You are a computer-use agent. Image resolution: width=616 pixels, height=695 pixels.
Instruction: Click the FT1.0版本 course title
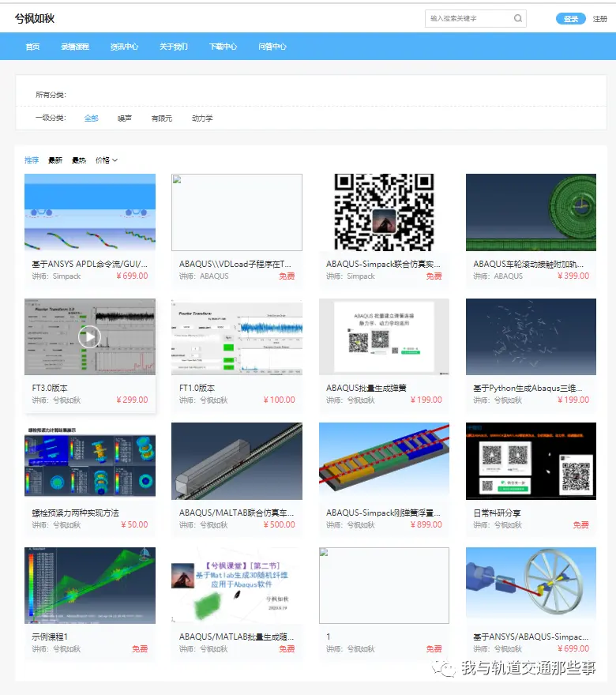[x=197, y=389]
